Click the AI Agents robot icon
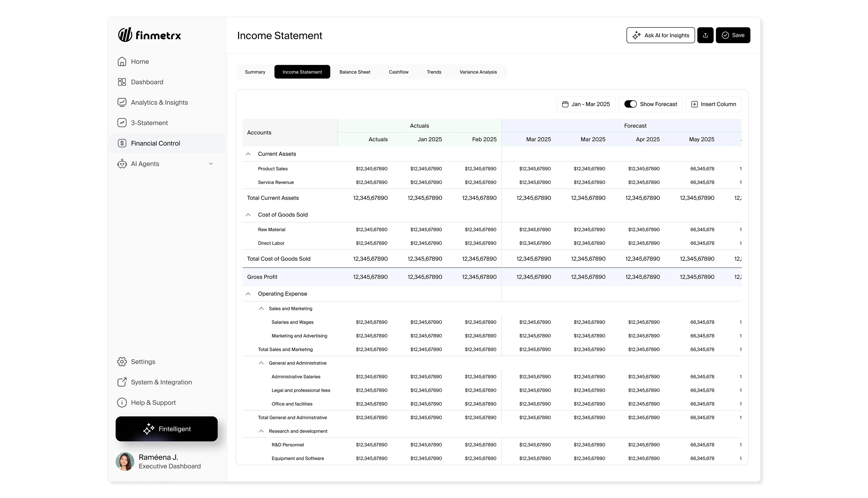 point(122,164)
